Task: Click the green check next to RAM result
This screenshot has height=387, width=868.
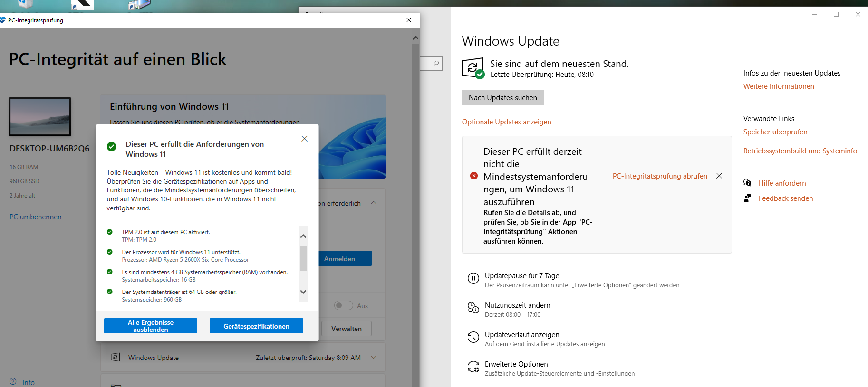Action: [110, 272]
